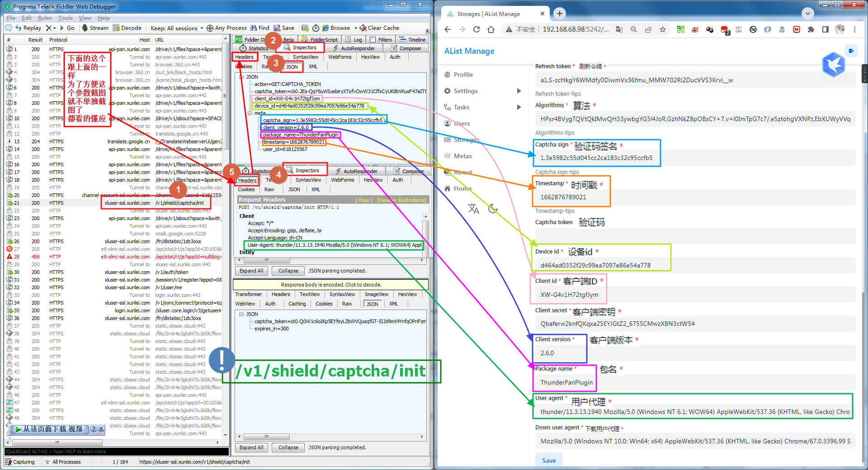Click the response body encoded decode bar

pyautogui.click(x=330, y=285)
